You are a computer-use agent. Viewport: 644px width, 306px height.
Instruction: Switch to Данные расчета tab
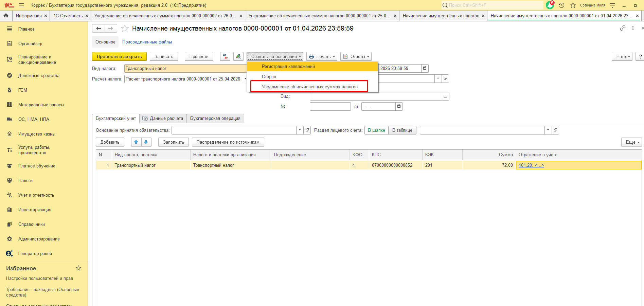(163, 118)
